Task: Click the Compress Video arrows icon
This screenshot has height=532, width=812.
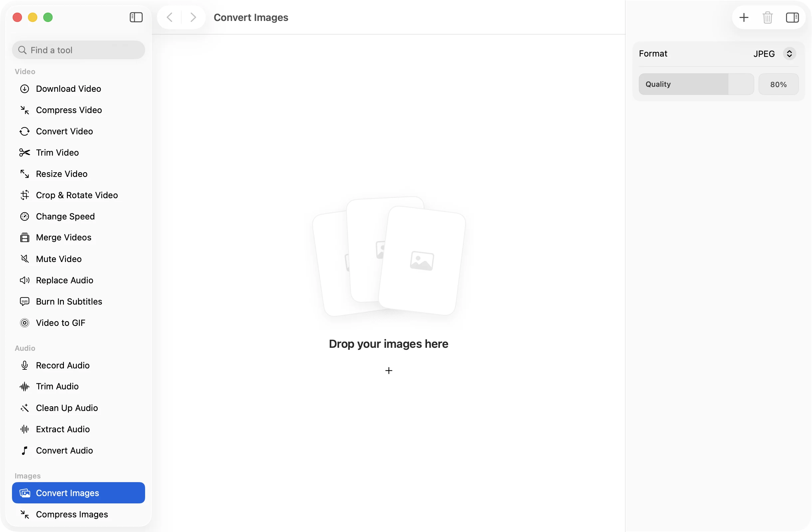Action: 25,110
